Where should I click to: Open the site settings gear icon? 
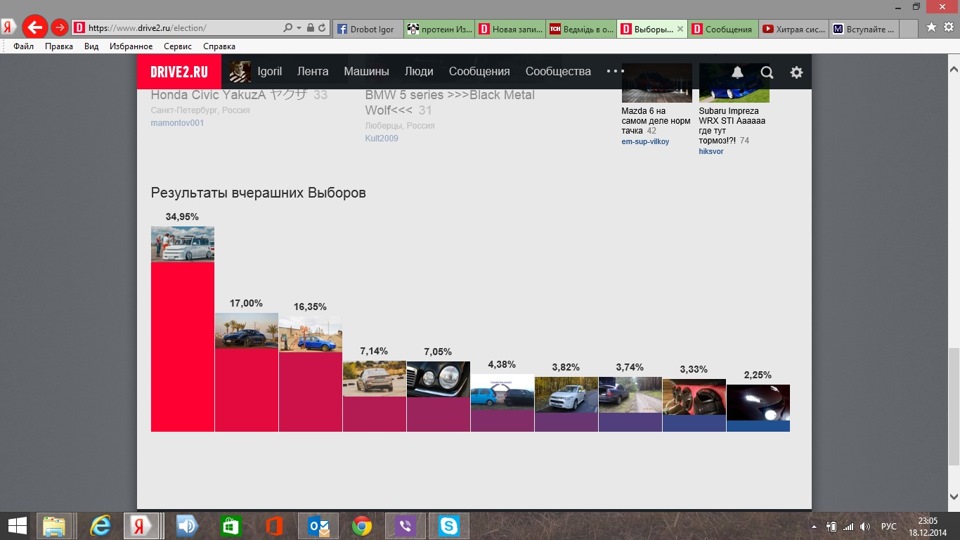(796, 72)
